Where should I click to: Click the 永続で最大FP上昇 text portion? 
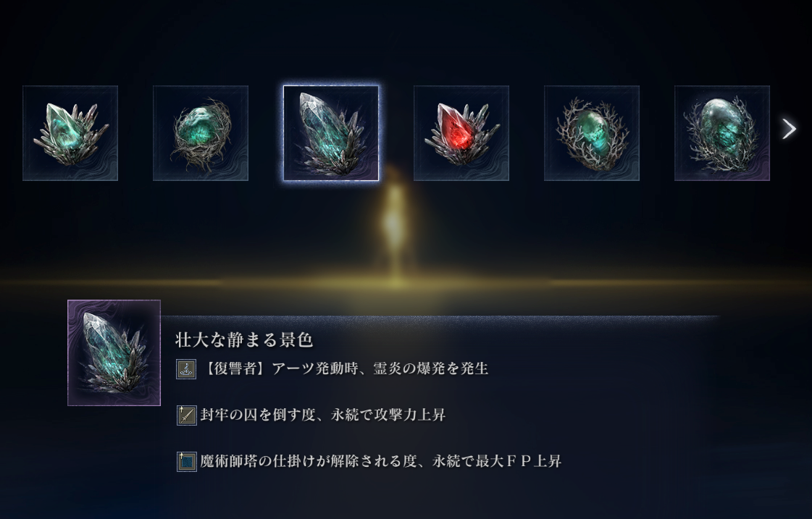(497, 461)
